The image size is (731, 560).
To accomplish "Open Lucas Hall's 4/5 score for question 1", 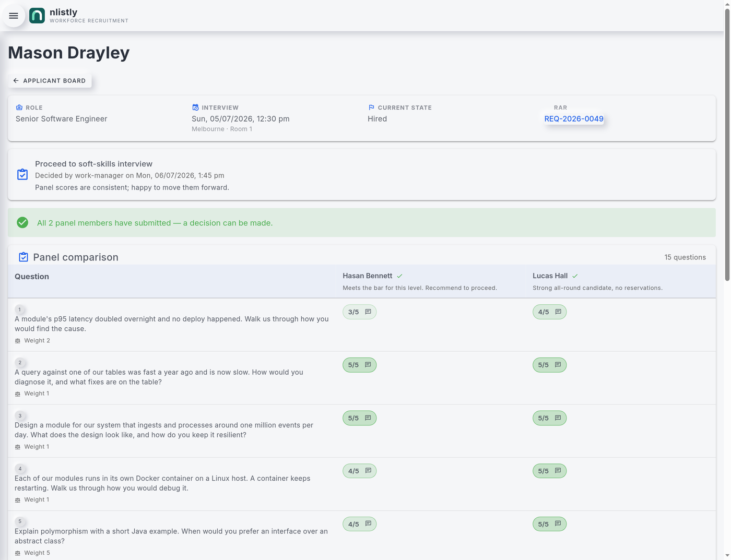I will coord(549,312).
